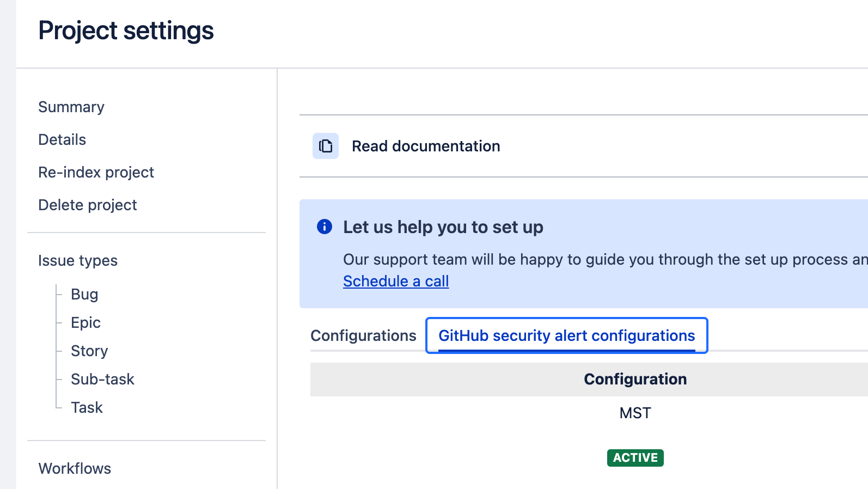Choose Re-index project in the sidebar
The width and height of the screenshot is (868, 489).
(x=96, y=173)
